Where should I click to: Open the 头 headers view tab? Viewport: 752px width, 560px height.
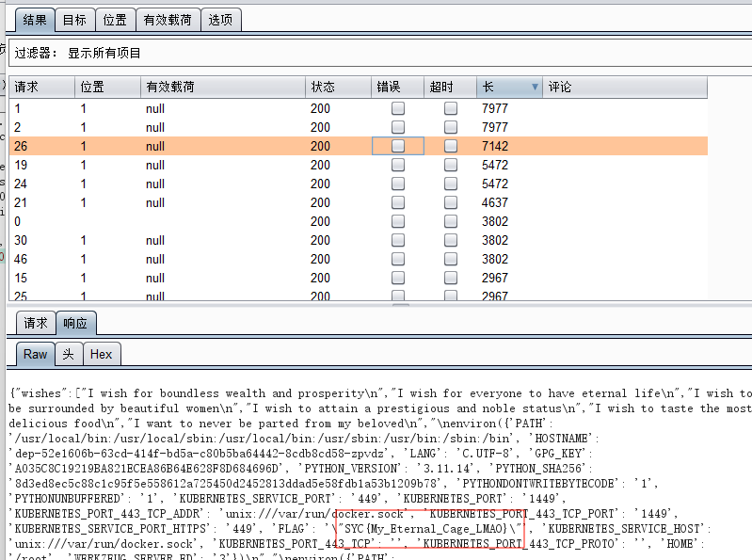coord(68,354)
